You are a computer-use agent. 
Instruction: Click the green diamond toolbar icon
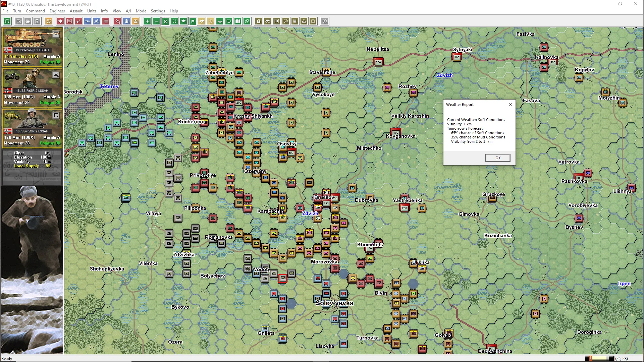(x=183, y=21)
